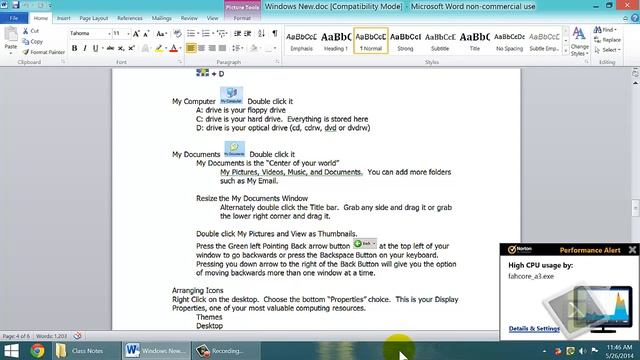Viewport: 640px width, 360px height.
Task: Clear all formatting
Action: (177, 33)
